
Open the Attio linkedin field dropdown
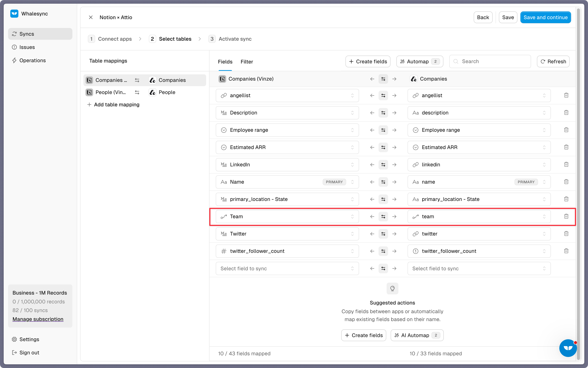click(x=479, y=164)
